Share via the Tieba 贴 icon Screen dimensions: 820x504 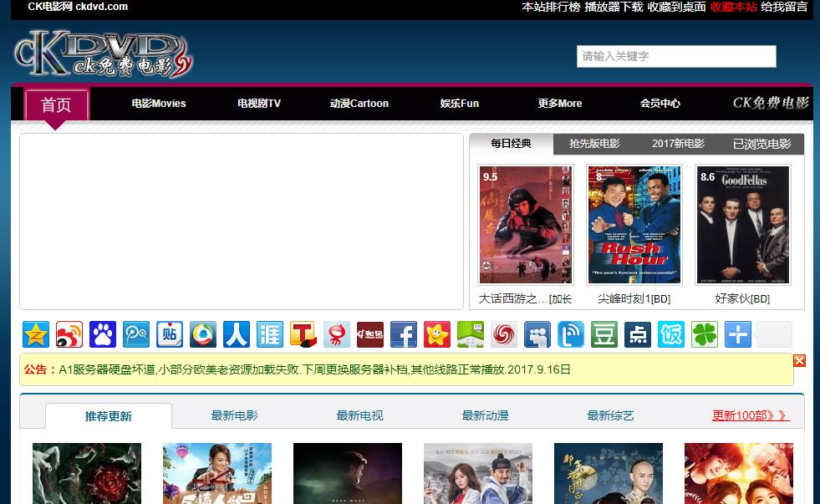coord(170,334)
